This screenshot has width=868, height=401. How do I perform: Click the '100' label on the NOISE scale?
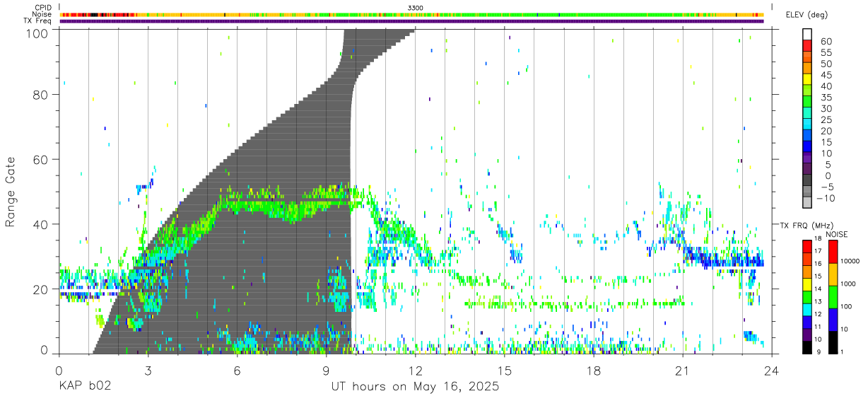coord(848,307)
